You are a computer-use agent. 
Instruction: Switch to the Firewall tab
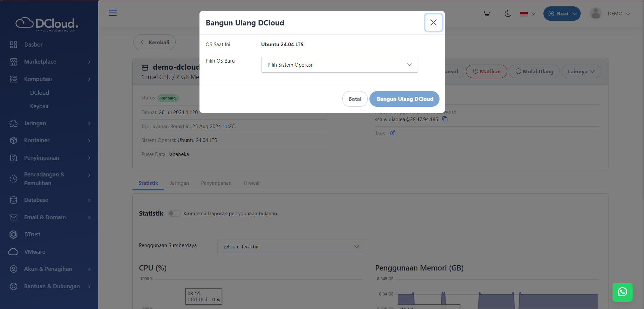[252, 183]
